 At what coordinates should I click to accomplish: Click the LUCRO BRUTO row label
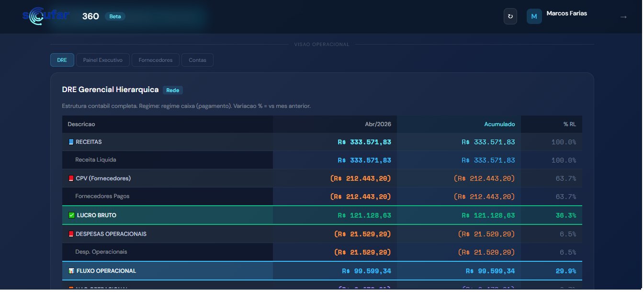[97, 215]
